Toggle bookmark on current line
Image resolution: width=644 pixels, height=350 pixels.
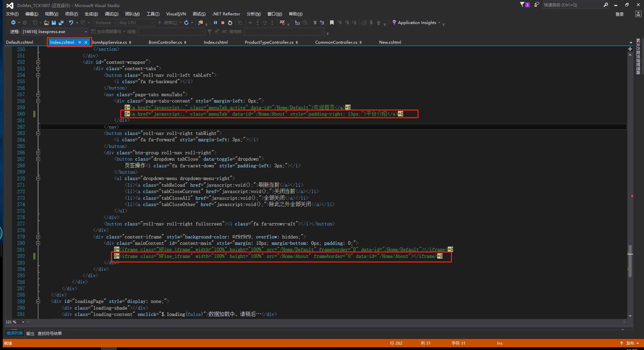coord(332,22)
